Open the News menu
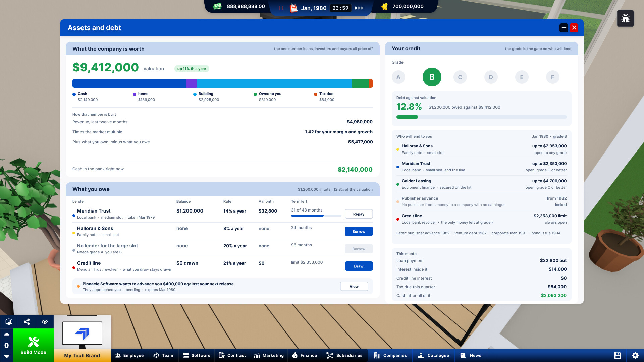 pyautogui.click(x=471, y=355)
